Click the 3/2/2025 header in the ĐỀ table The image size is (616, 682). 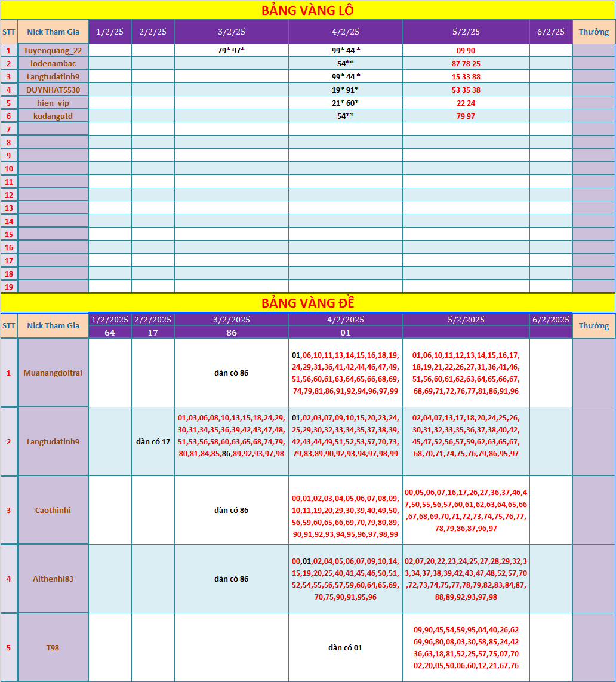coord(232,320)
